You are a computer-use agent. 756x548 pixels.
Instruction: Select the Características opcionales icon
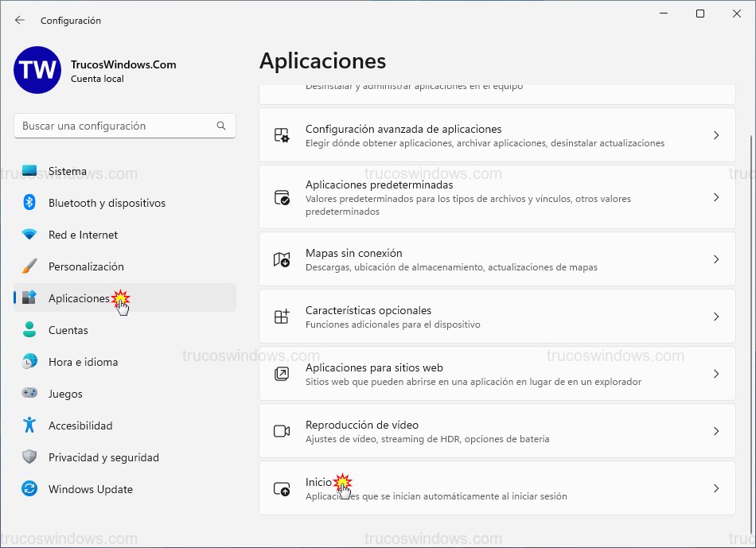coord(282,316)
